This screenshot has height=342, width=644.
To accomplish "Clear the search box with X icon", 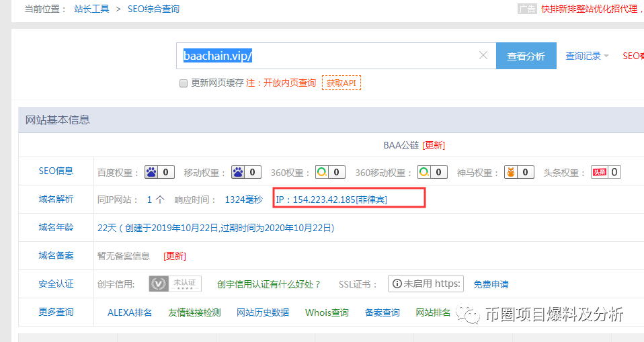I will pos(483,55).
